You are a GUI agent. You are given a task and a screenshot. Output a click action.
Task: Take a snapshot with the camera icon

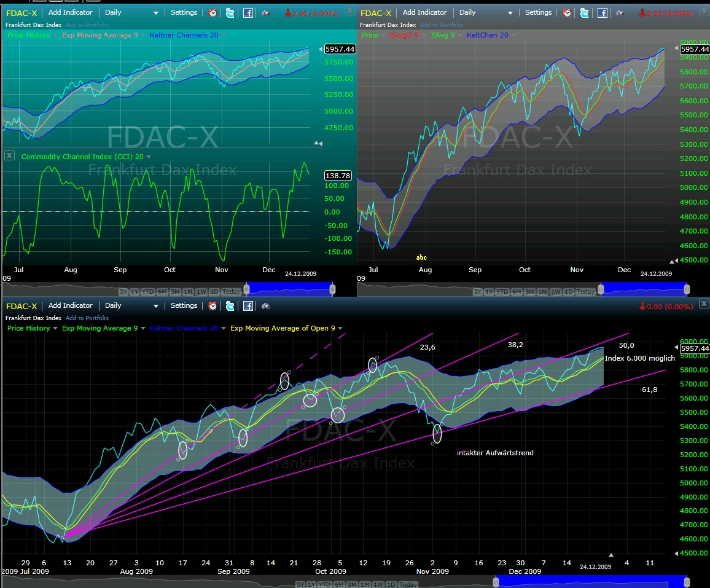[x=265, y=12]
